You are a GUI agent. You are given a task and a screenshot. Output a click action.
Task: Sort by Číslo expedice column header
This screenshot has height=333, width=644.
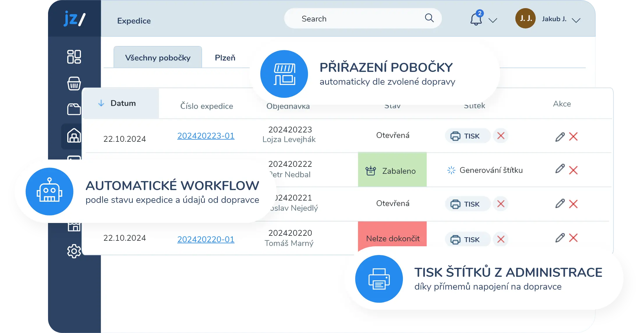coord(207,106)
